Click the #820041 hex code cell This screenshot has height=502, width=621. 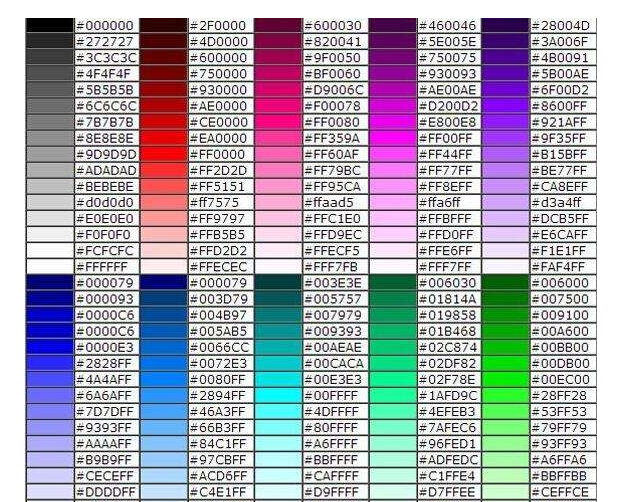[x=336, y=42]
